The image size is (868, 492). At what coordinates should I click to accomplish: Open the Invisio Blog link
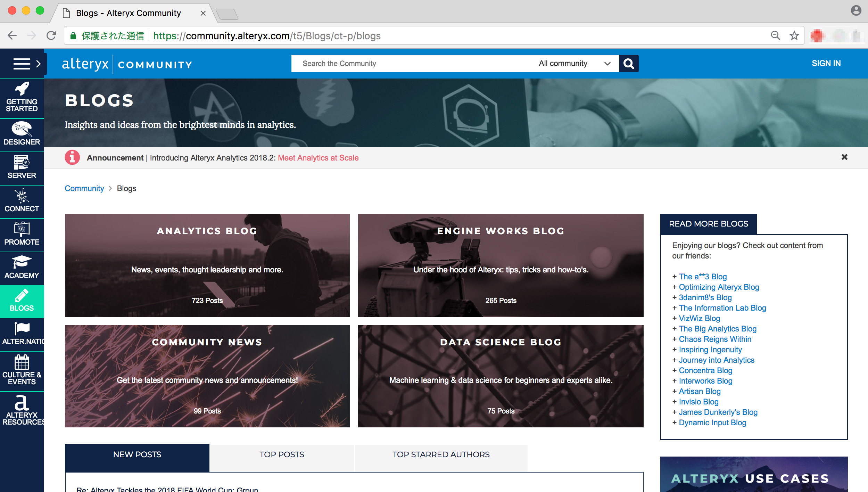(x=698, y=402)
